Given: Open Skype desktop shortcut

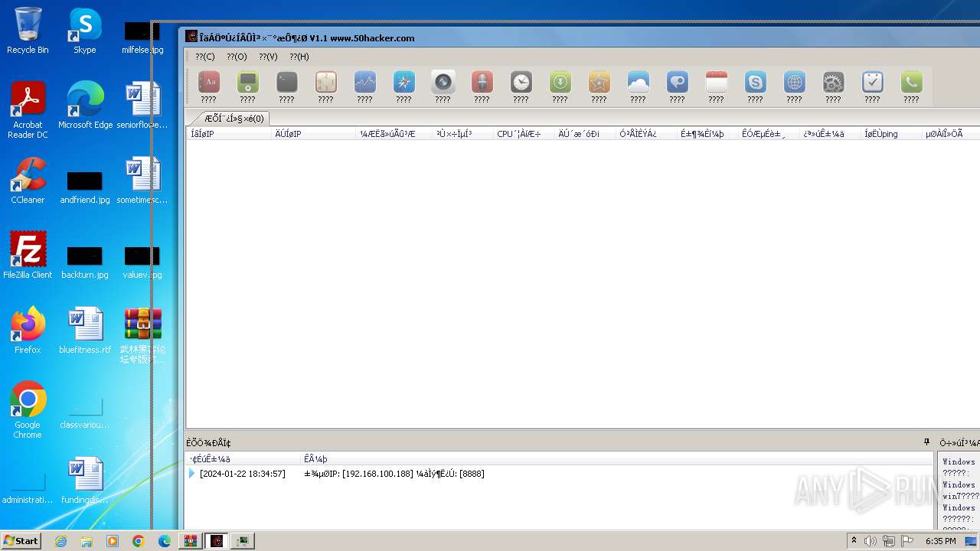Looking at the screenshot, I should (x=85, y=31).
